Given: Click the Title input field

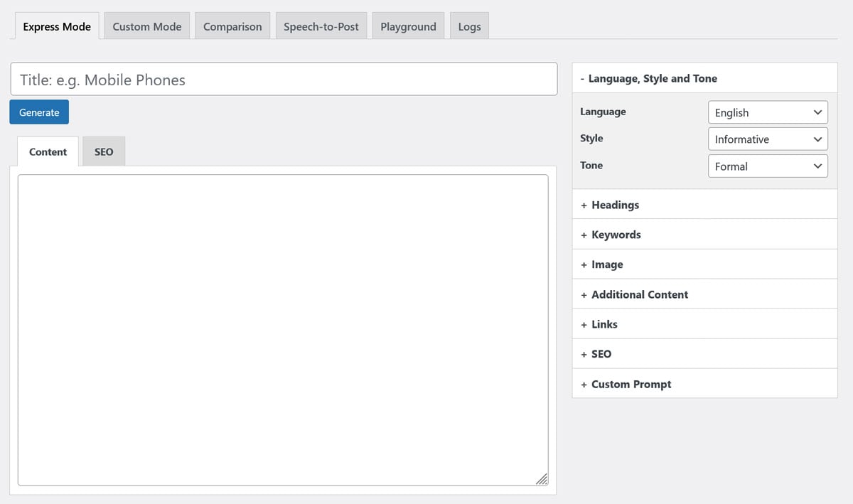Looking at the screenshot, I should click(284, 80).
